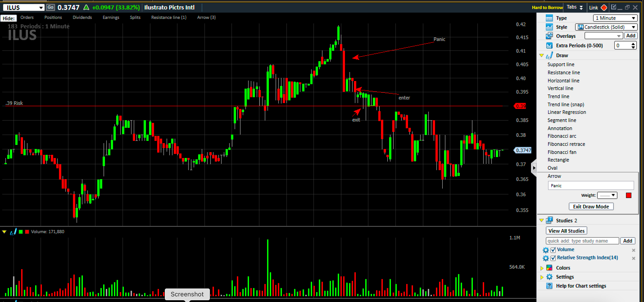This screenshot has width=644, height=302.
Task: Click the Type chart icon
Action: 549,18
